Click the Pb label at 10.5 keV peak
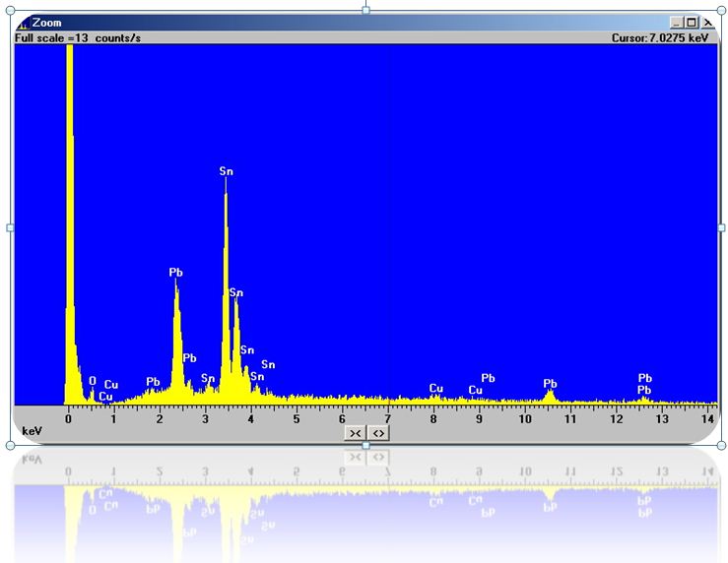This screenshot has height=563, width=728. click(550, 384)
